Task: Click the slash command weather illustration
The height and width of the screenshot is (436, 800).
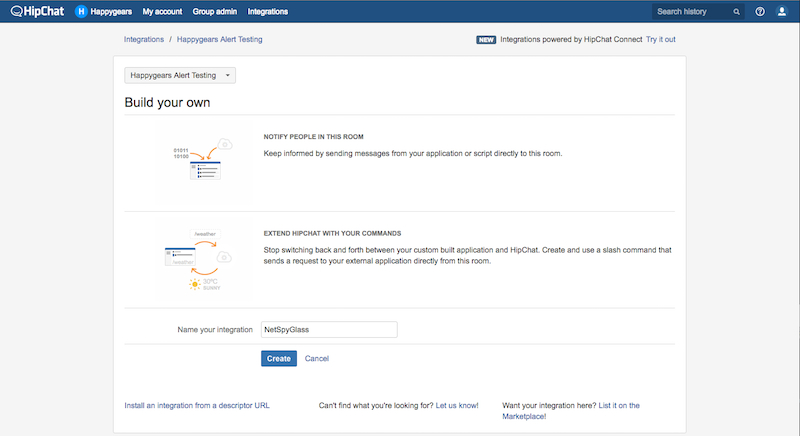Action: [x=198, y=260]
